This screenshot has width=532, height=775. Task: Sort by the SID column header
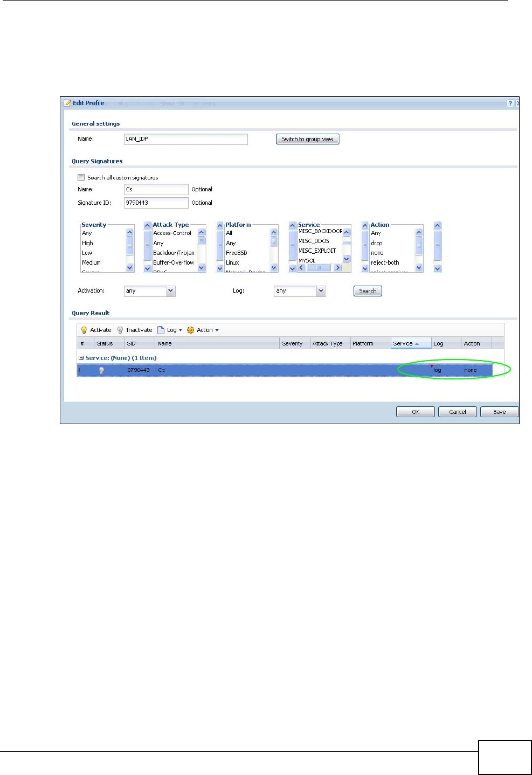(x=140, y=343)
